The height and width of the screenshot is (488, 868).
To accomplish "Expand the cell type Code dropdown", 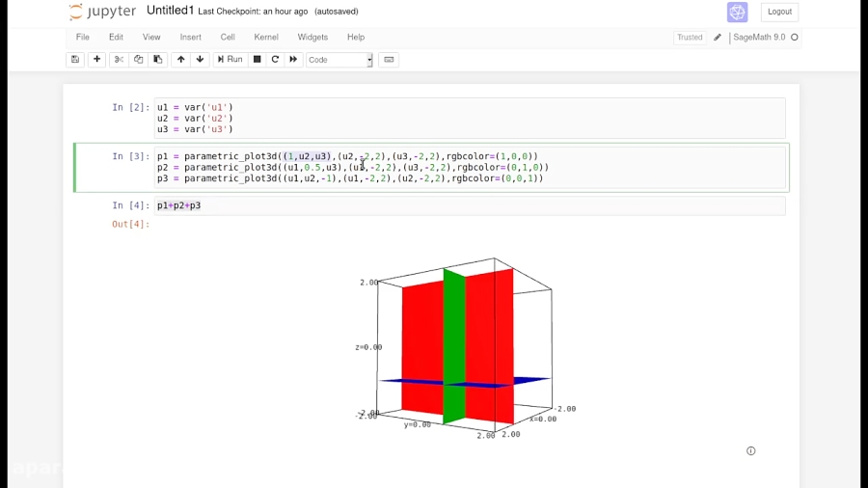I will point(339,60).
